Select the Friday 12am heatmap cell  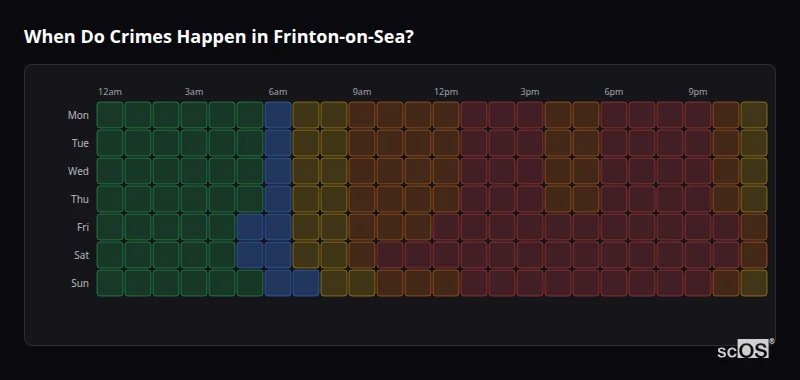(110, 227)
